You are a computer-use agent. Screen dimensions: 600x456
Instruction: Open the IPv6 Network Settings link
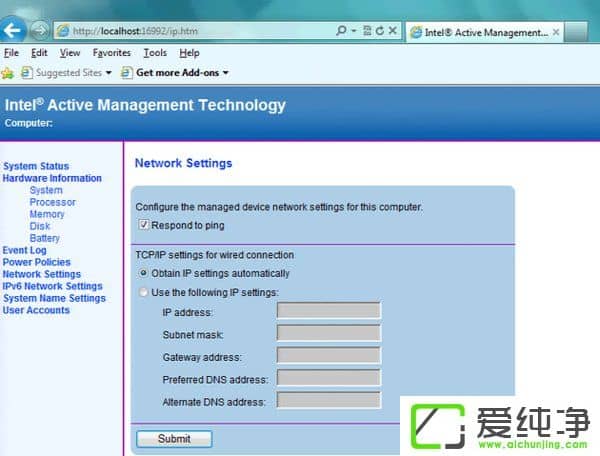point(52,286)
